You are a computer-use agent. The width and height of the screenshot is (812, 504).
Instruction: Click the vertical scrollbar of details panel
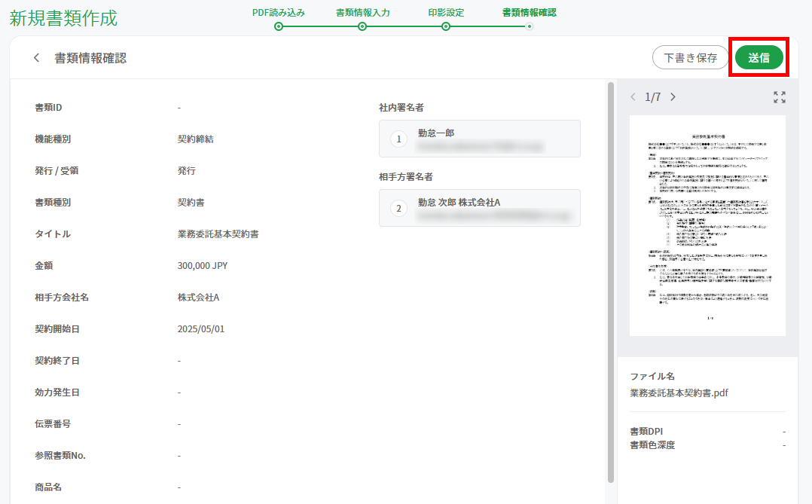tap(611, 283)
